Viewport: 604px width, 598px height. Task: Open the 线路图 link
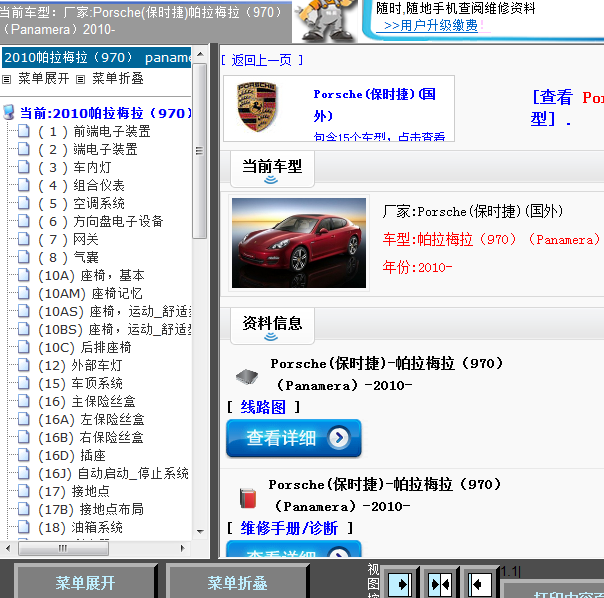tap(263, 407)
